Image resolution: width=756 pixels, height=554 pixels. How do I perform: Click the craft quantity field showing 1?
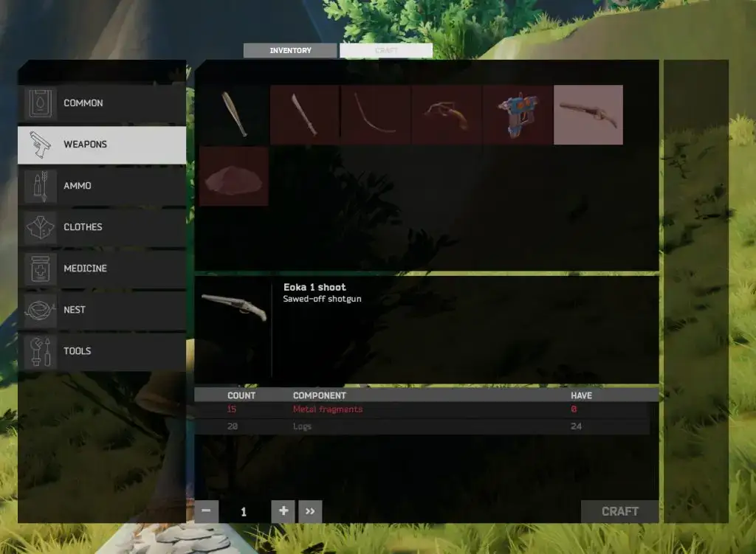244,512
